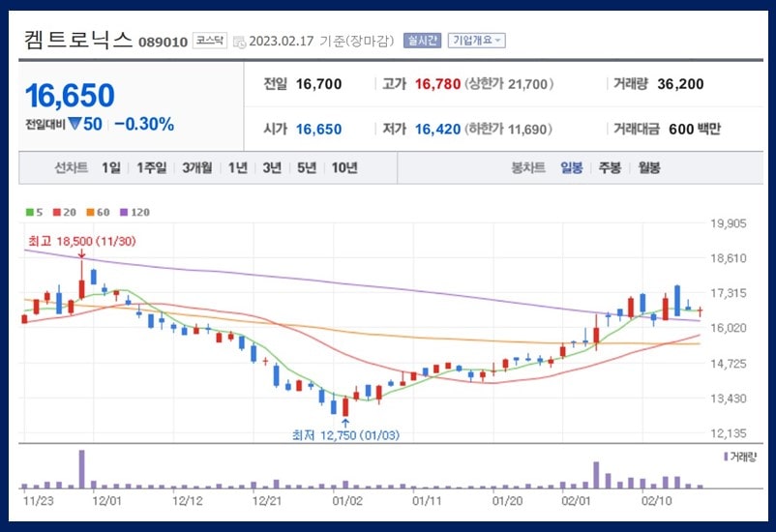The width and height of the screenshot is (776, 532).
Task: Click the green 5-day moving average legend swatch
Action: 30,212
